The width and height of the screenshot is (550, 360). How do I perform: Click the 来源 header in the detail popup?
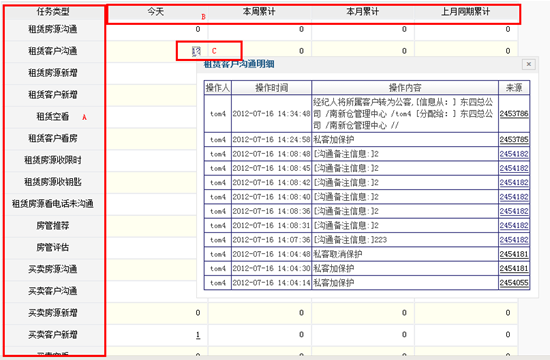click(514, 88)
